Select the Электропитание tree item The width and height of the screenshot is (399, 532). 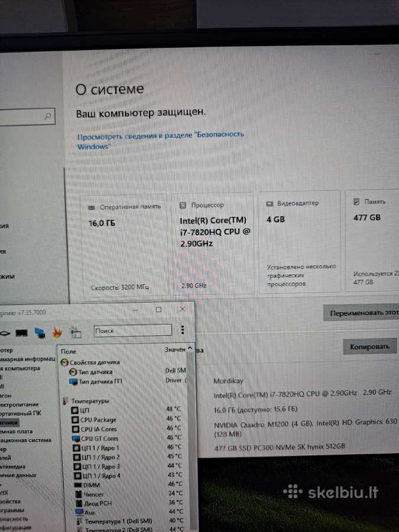coord(20,404)
